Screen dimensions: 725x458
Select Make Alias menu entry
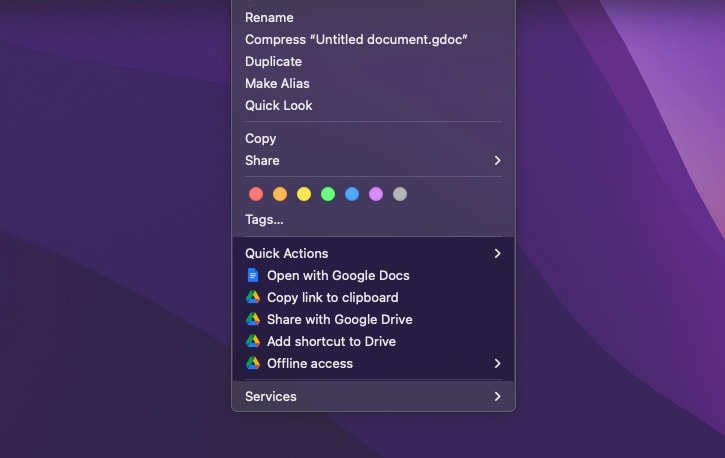click(x=277, y=84)
